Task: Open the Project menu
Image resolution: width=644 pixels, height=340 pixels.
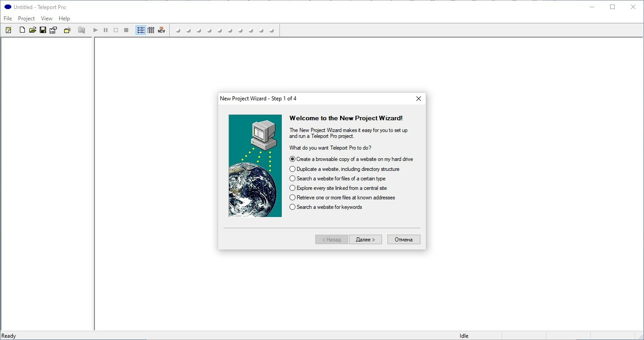Action: tap(26, 19)
